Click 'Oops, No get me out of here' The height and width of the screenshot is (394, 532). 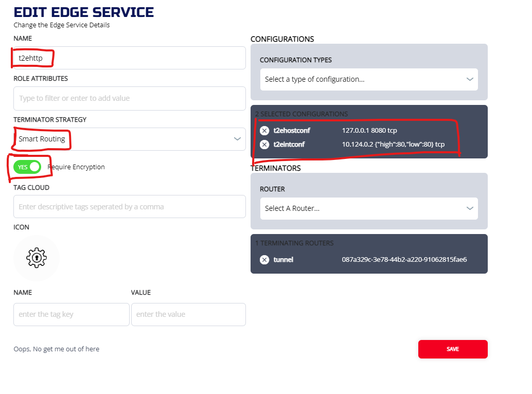(x=57, y=349)
